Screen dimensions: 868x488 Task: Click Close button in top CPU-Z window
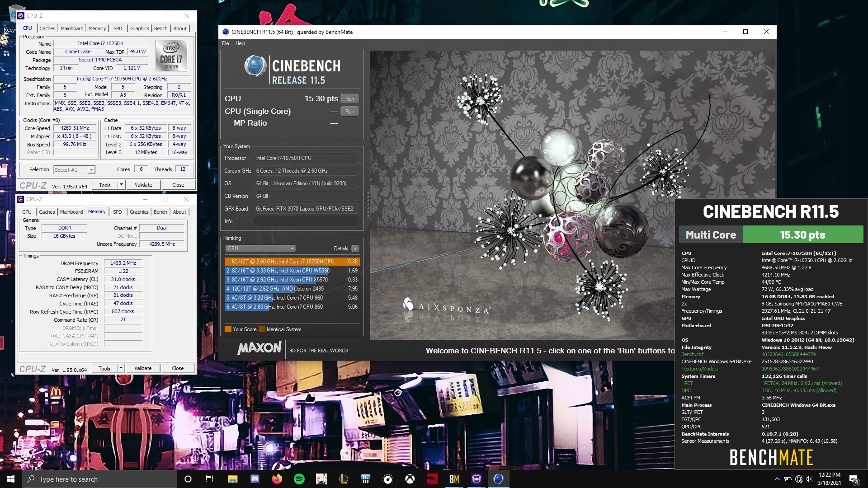178,185
